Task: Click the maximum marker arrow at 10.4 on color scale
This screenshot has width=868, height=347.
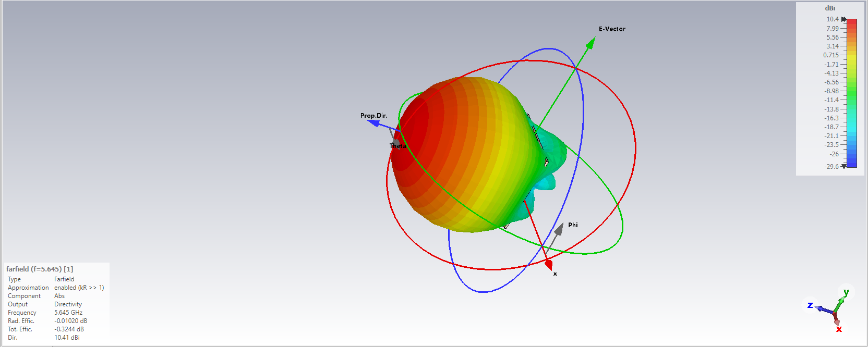Action: [x=844, y=19]
